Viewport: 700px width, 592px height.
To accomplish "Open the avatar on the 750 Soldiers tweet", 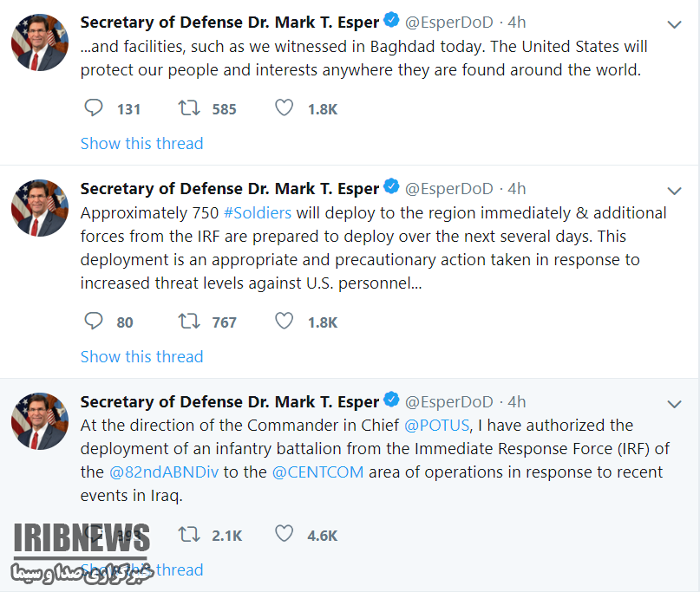I will coord(40,209).
